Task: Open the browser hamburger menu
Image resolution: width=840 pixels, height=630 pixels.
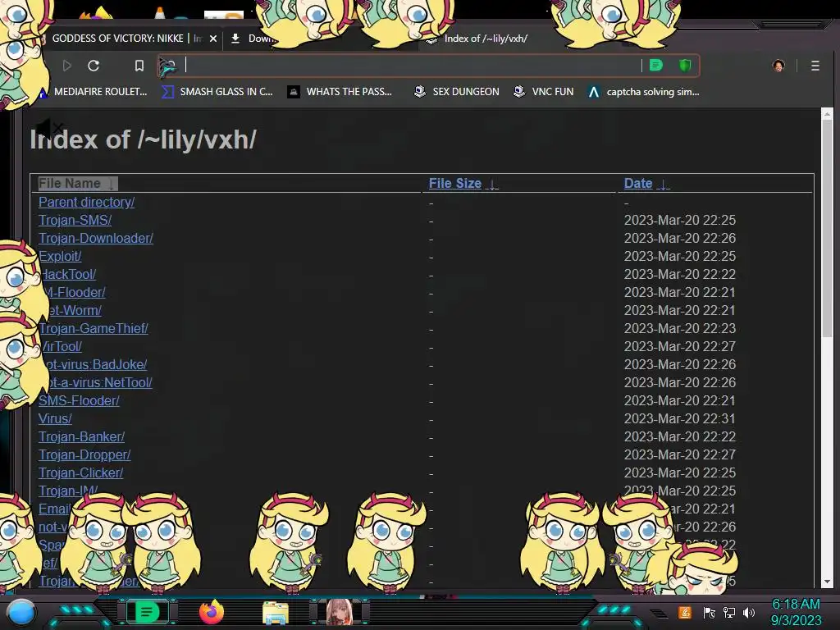Action: click(x=815, y=66)
